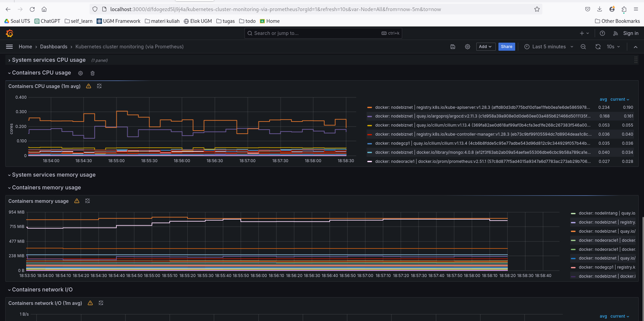Toggle kube-apiserver series in CPU legend

[482, 107]
